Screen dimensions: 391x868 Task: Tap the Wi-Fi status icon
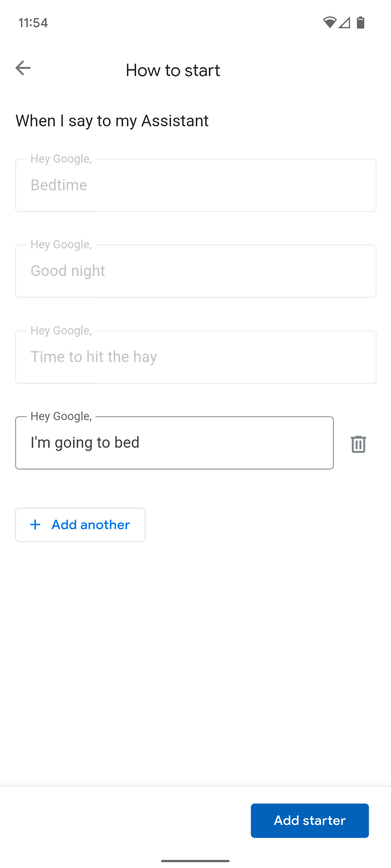[x=329, y=22]
